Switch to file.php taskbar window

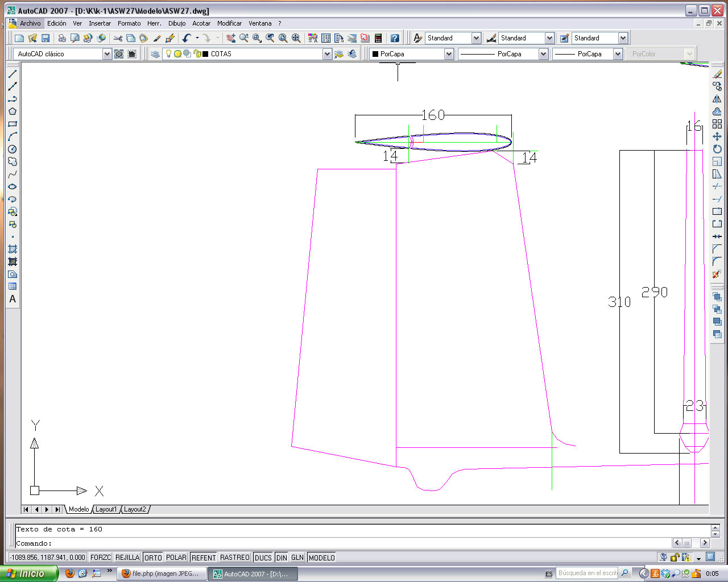click(161, 573)
